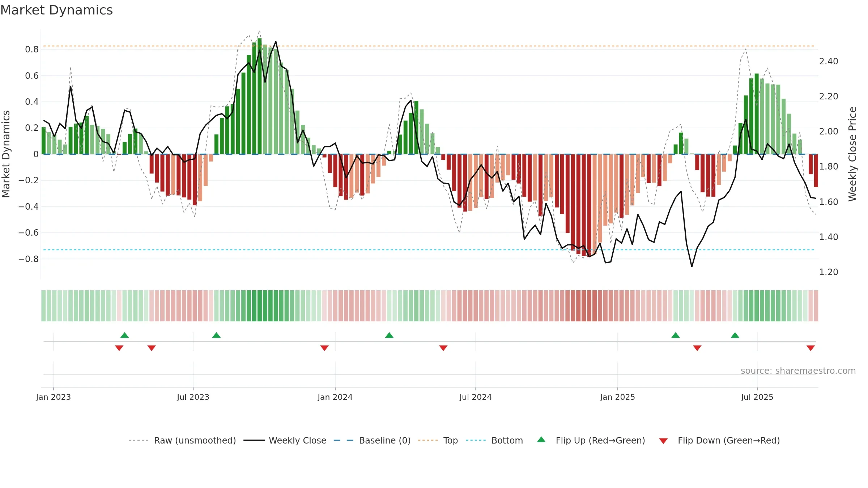
Task: Click the Raw (unsmoothed) legend entry
Action: point(182,440)
